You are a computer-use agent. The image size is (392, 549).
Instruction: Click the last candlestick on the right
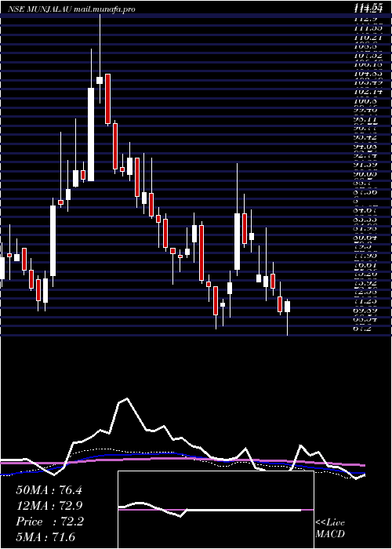click(x=288, y=307)
